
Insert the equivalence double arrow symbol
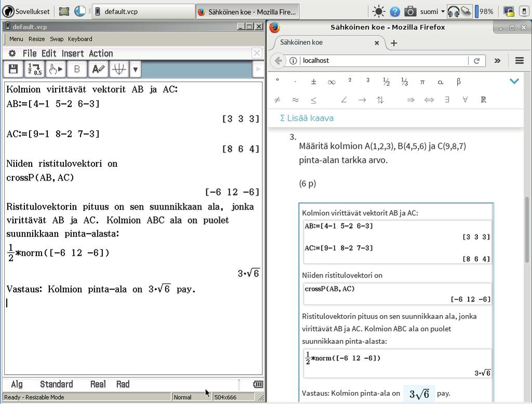(x=429, y=100)
